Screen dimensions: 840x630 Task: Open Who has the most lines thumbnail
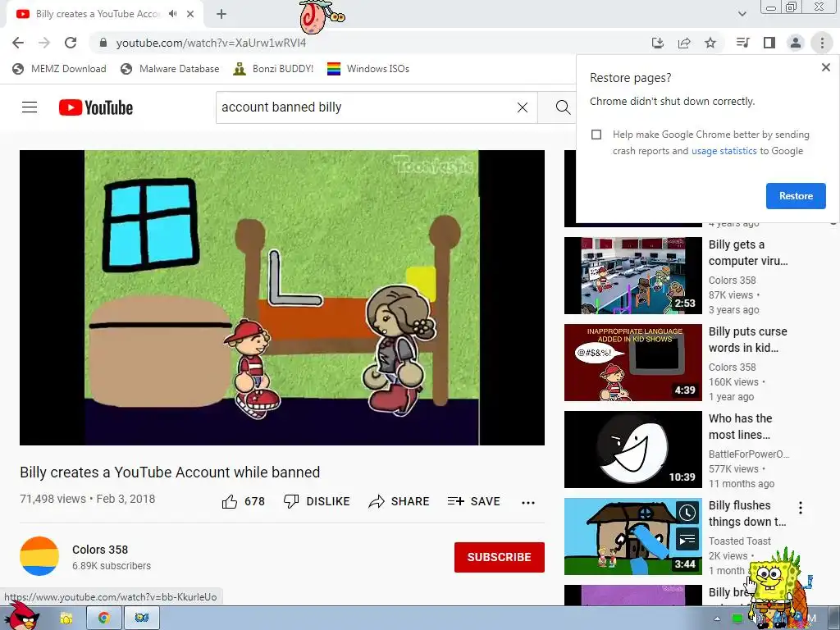click(x=632, y=450)
